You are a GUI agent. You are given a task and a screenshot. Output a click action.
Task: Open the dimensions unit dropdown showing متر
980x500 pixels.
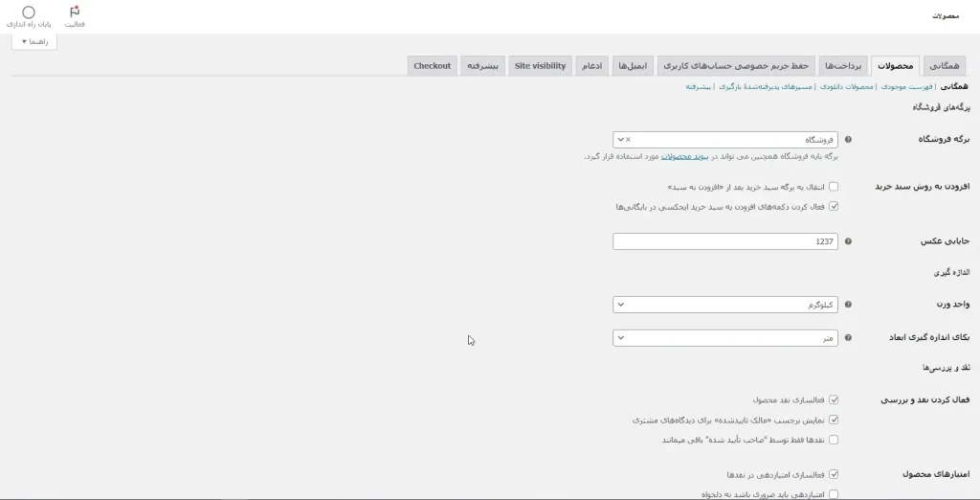(x=725, y=337)
